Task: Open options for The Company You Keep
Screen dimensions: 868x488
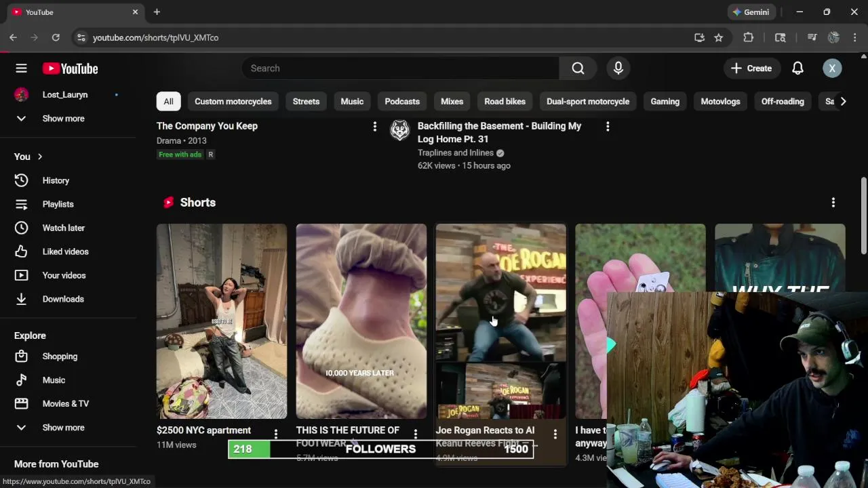Action: coord(374,126)
